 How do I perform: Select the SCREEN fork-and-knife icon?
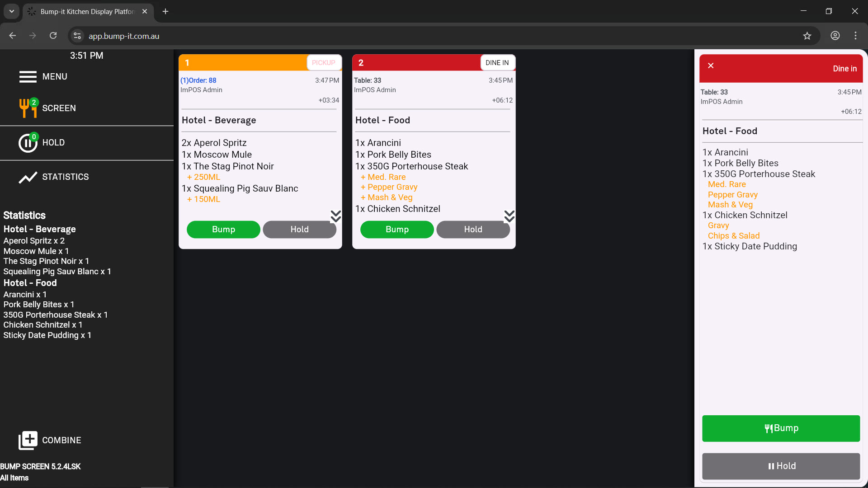(x=28, y=108)
